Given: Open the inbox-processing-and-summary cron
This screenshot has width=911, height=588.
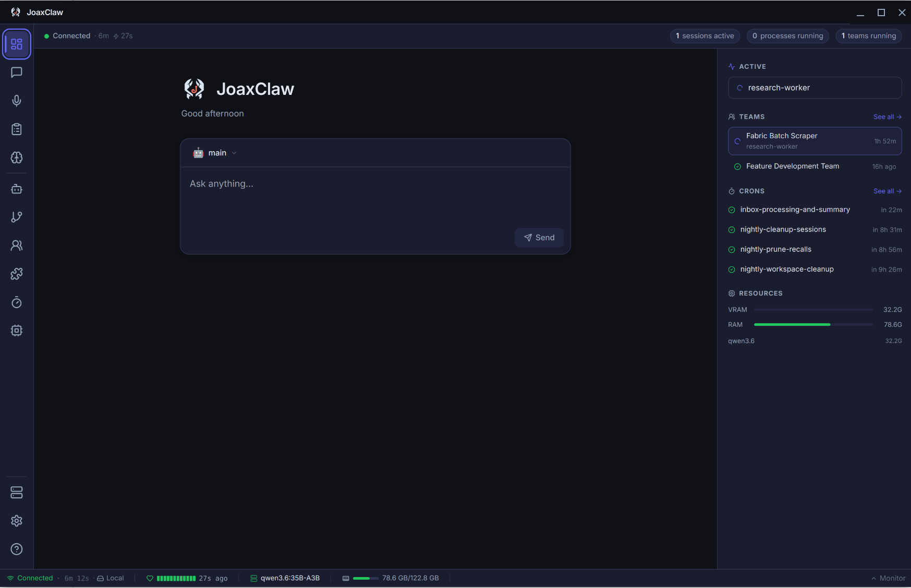Looking at the screenshot, I should click(815, 210).
